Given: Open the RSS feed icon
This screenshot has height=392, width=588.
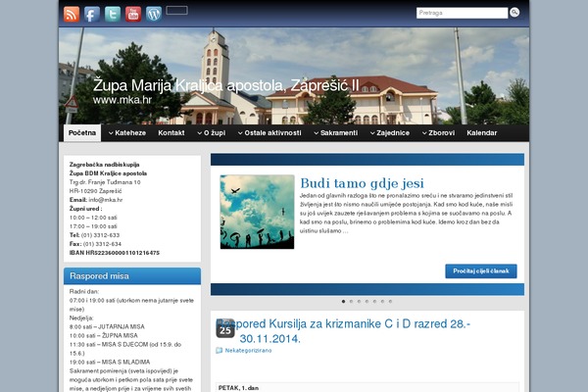Looking at the screenshot, I should [x=72, y=15].
